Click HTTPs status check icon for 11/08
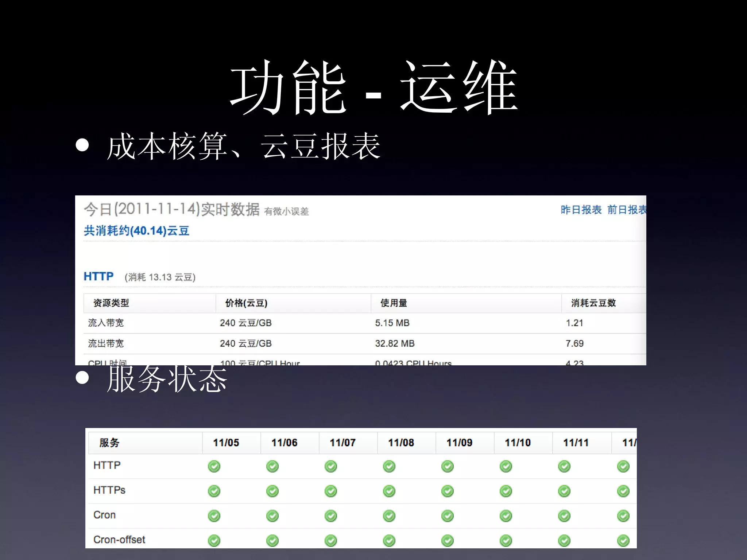The height and width of the screenshot is (560, 747). [389, 491]
